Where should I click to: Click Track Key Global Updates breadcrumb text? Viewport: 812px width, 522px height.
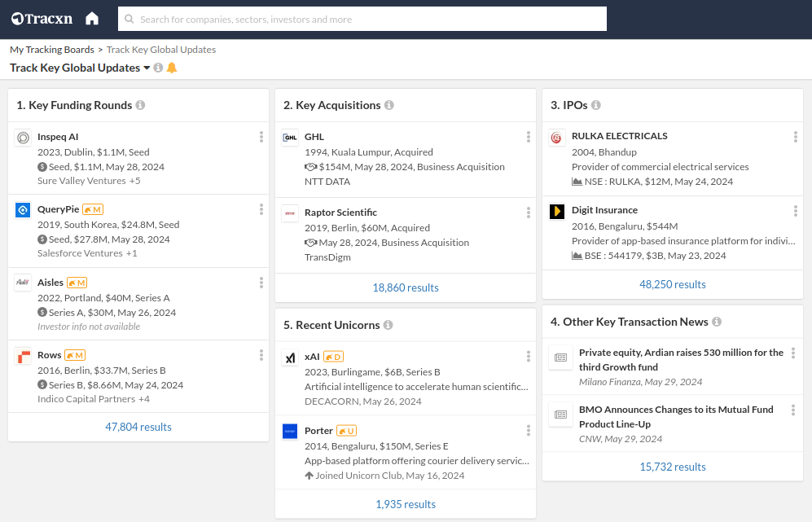point(161,50)
